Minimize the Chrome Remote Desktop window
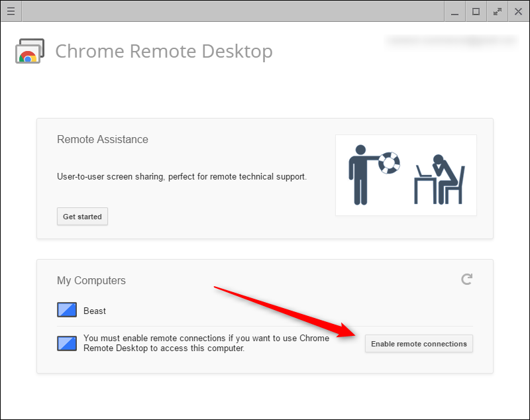Screen dimensions: 530x420 coord(454,11)
